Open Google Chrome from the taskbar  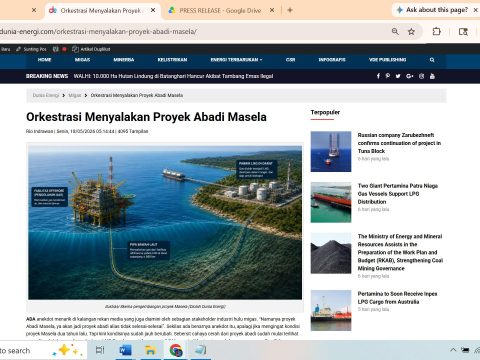pos(176,350)
